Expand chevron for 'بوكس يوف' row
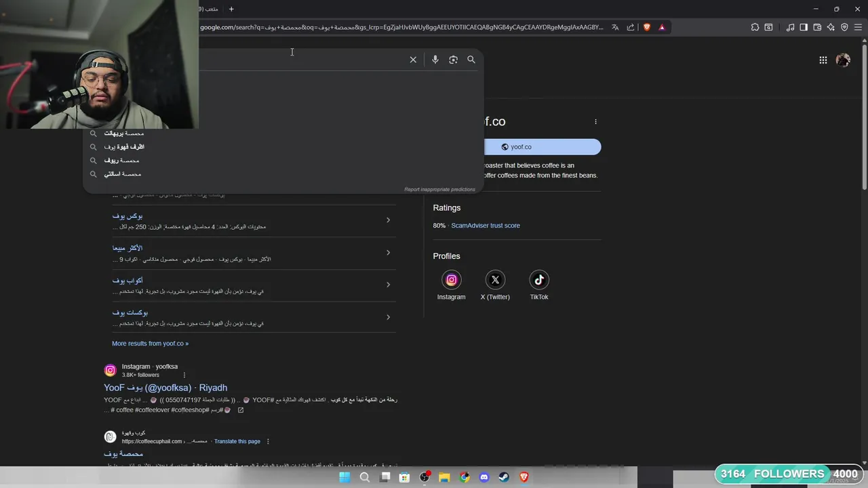868x488 pixels. [388, 220]
